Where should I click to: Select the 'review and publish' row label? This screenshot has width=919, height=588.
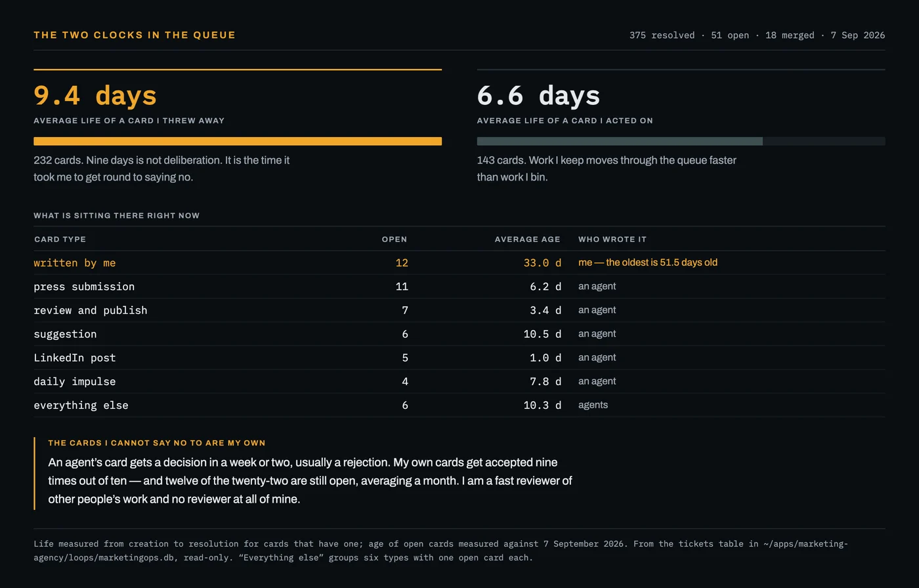[x=91, y=310]
